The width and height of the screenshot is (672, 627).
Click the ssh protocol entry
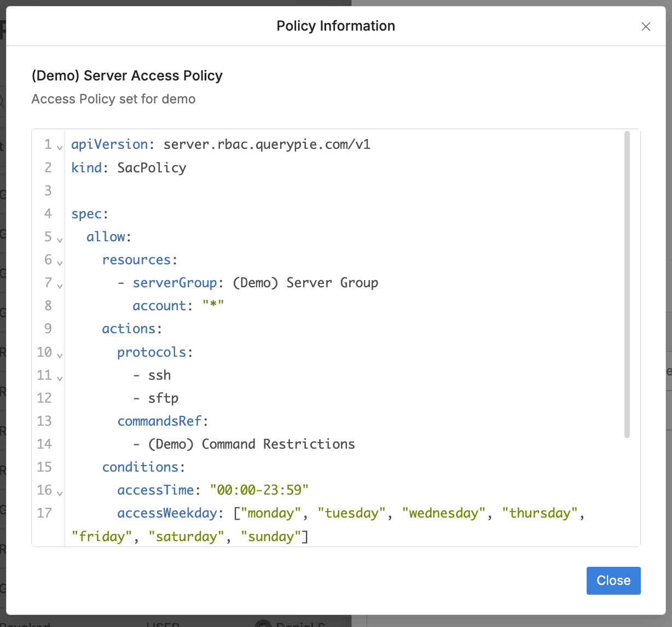(159, 375)
